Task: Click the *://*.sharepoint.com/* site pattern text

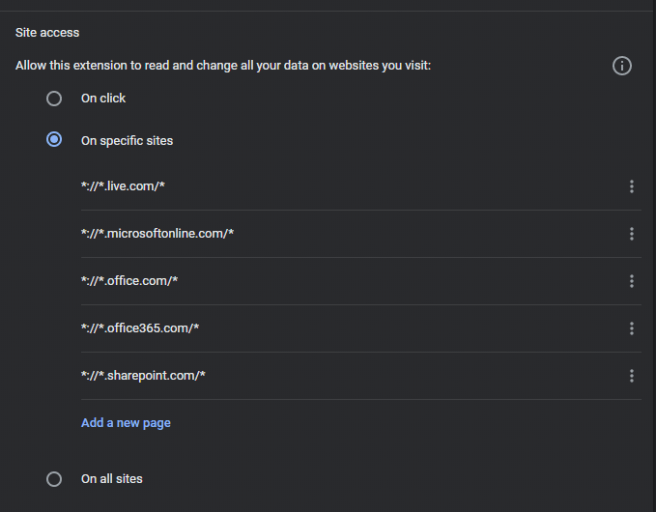Action: coord(143,376)
